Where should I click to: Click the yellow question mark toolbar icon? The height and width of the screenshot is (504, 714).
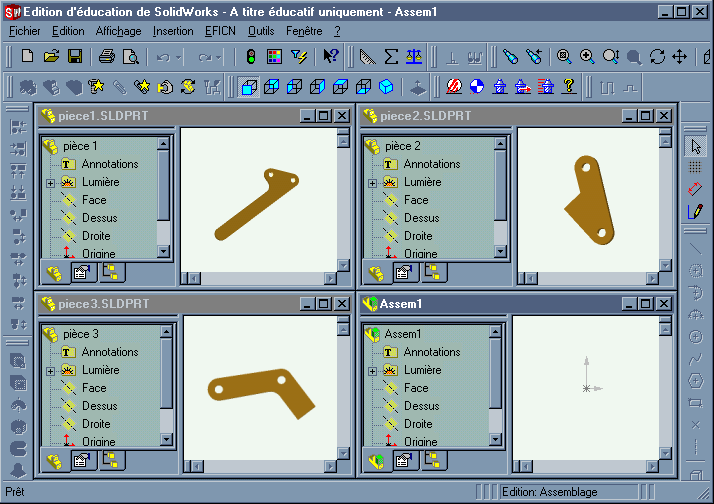[x=569, y=86]
